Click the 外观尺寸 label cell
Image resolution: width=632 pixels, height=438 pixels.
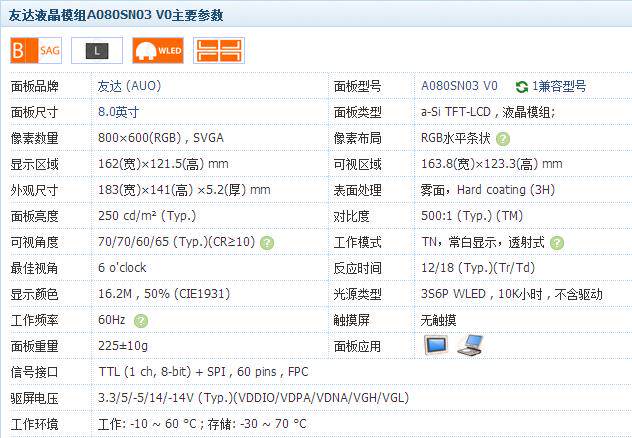[x=35, y=190]
